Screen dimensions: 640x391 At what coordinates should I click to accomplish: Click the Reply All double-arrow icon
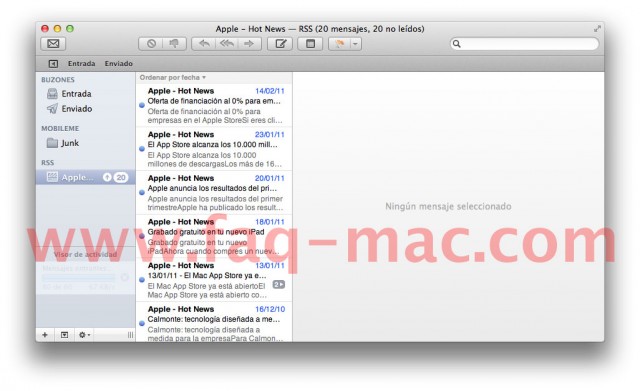point(227,44)
